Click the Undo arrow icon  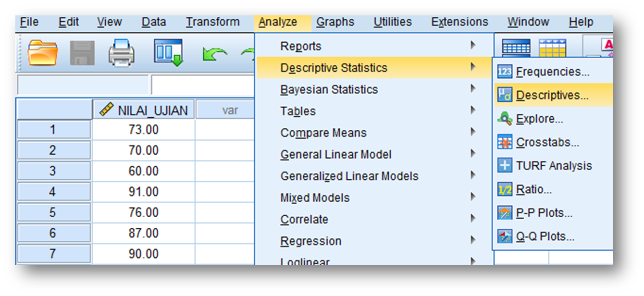pyautogui.click(x=215, y=55)
